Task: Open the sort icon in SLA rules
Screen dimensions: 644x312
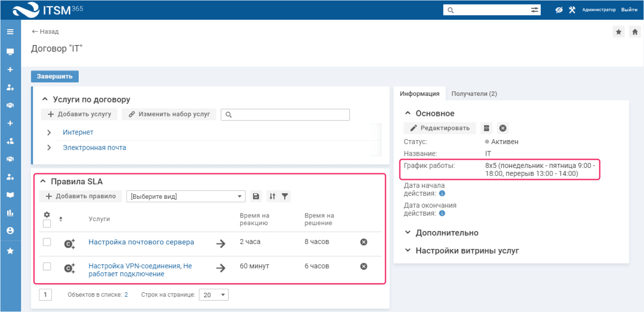Action: (x=272, y=196)
